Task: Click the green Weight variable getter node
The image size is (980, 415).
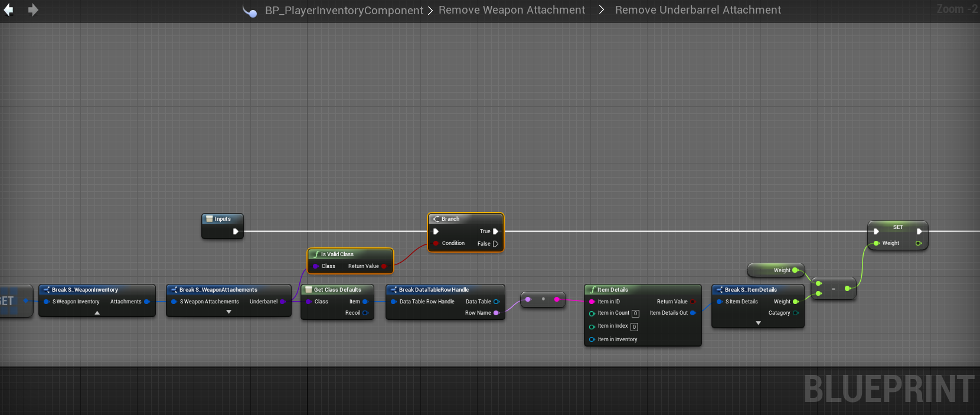Action: point(775,270)
